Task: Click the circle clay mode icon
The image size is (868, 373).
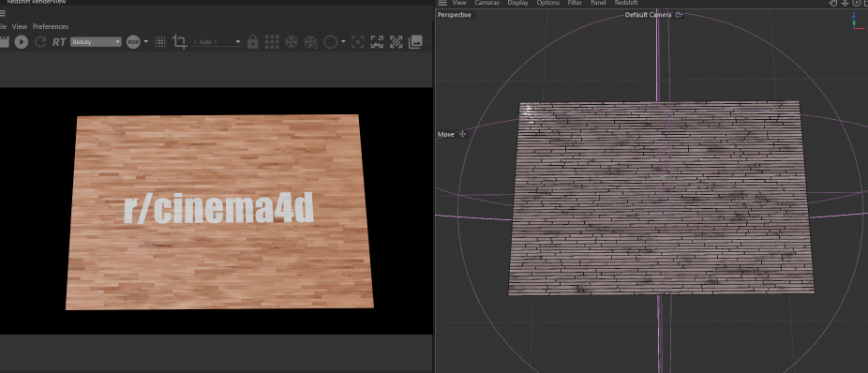Action: (x=331, y=42)
